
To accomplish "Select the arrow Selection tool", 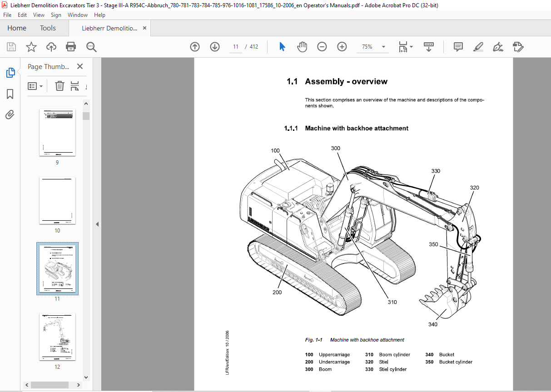I will click(x=282, y=47).
